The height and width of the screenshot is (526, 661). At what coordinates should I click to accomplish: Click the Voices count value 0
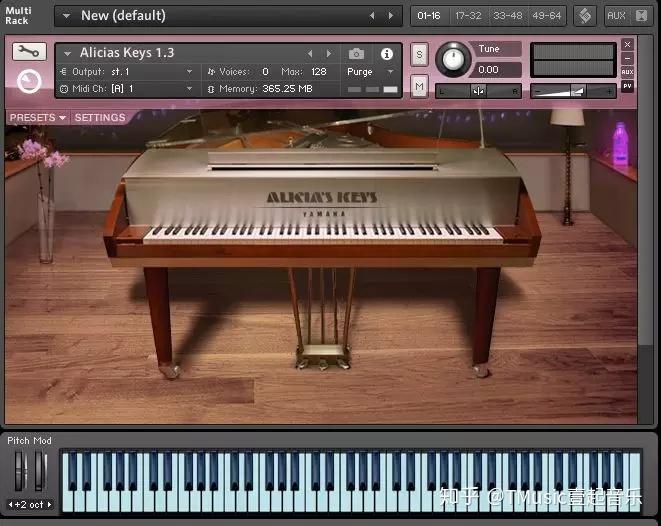(265, 72)
